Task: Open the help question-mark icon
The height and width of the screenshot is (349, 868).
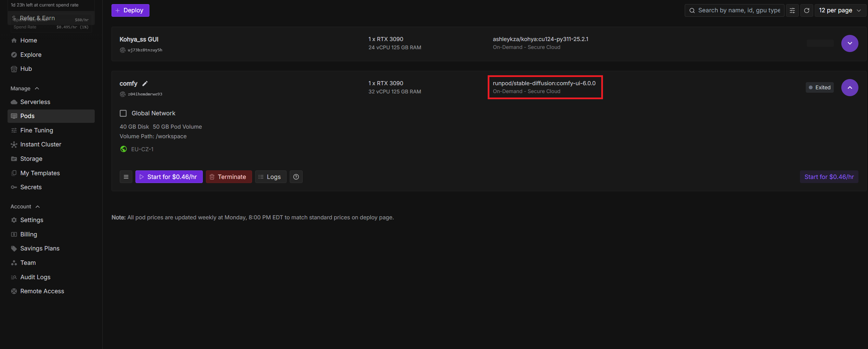Action: [x=296, y=177]
